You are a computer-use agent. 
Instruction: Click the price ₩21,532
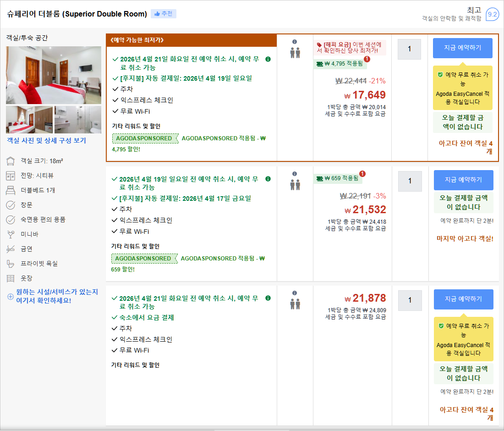(365, 210)
